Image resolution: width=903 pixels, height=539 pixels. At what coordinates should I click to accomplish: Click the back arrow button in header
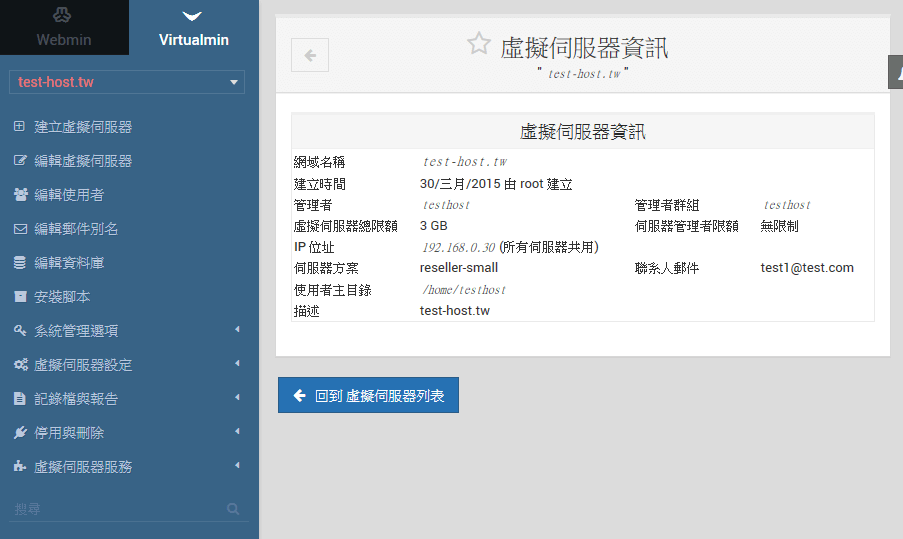coord(310,55)
